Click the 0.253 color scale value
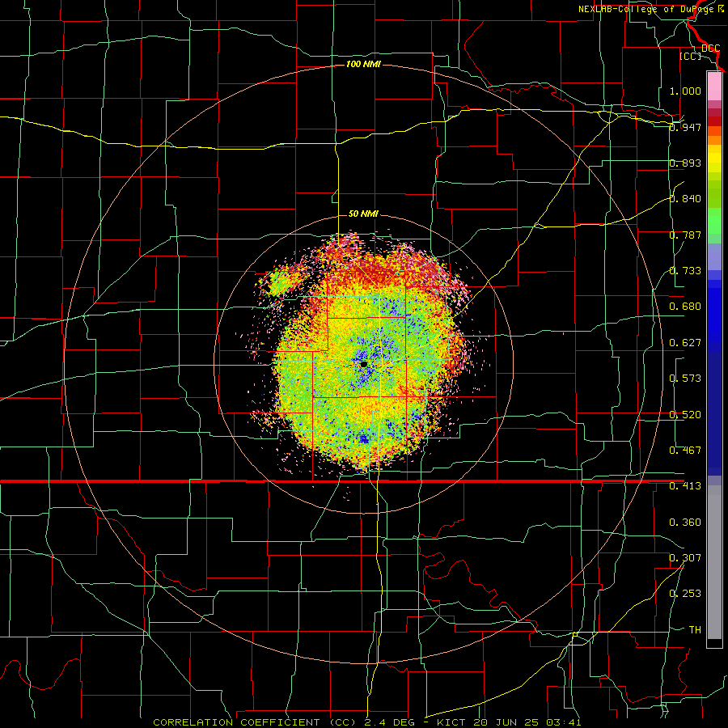The image size is (728, 728). click(685, 594)
